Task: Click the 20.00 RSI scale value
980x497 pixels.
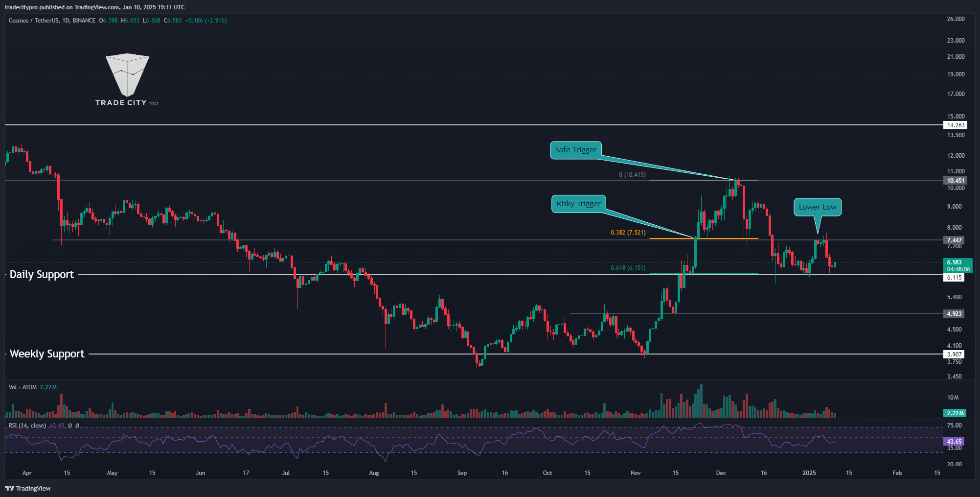Action: pyautogui.click(x=955, y=464)
